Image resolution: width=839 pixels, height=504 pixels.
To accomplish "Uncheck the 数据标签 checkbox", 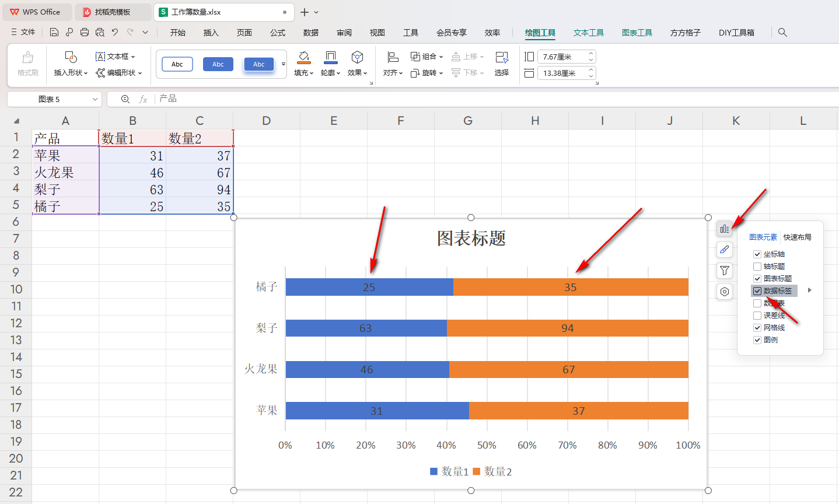I will coord(757,291).
